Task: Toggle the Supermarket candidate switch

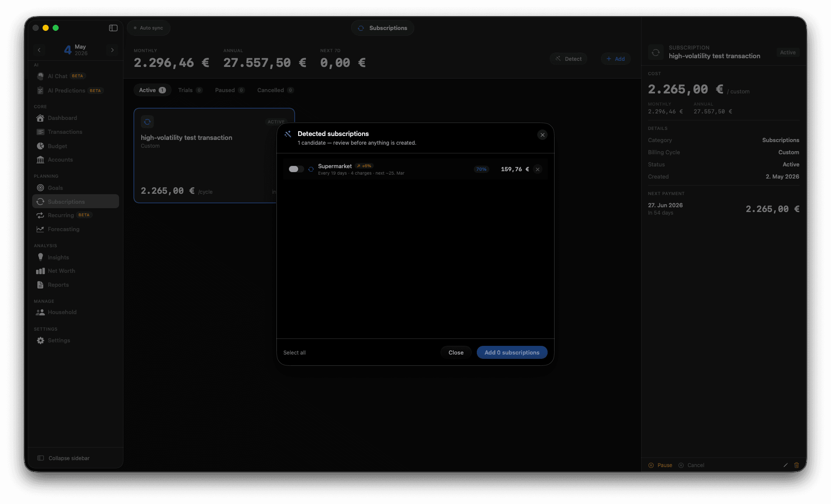Action: [x=296, y=169]
